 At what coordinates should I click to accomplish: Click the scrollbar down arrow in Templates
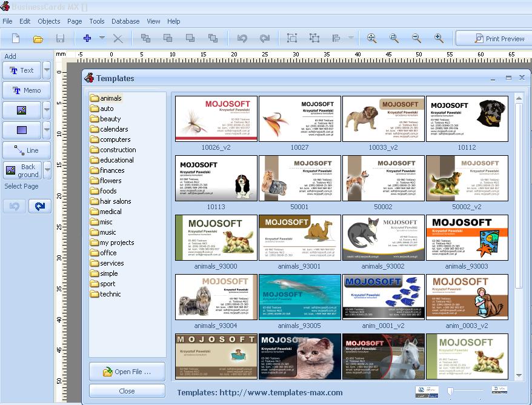pos(519,375)
